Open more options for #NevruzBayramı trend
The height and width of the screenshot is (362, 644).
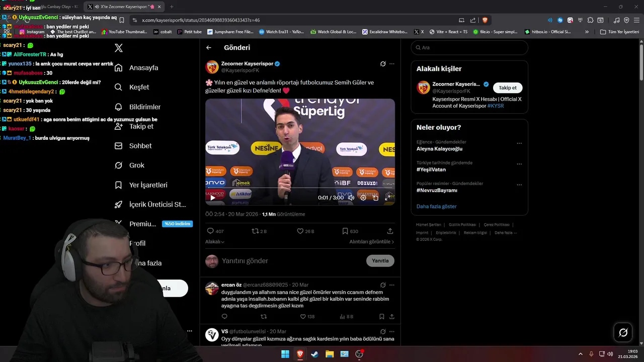click(519, 185)
